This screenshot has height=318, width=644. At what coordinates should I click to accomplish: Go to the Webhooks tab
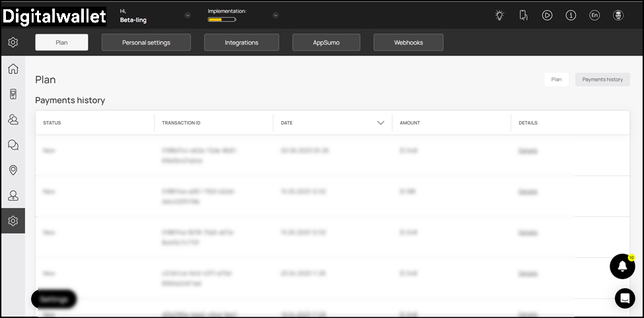[x=408, y=42]
